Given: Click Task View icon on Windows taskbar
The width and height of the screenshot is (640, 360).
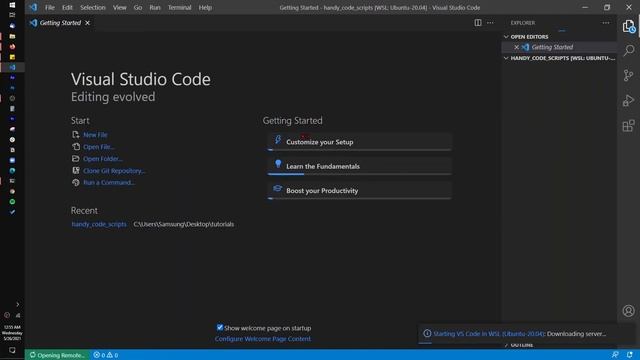Looking at the screenshot, I should [x=12, y=15].
